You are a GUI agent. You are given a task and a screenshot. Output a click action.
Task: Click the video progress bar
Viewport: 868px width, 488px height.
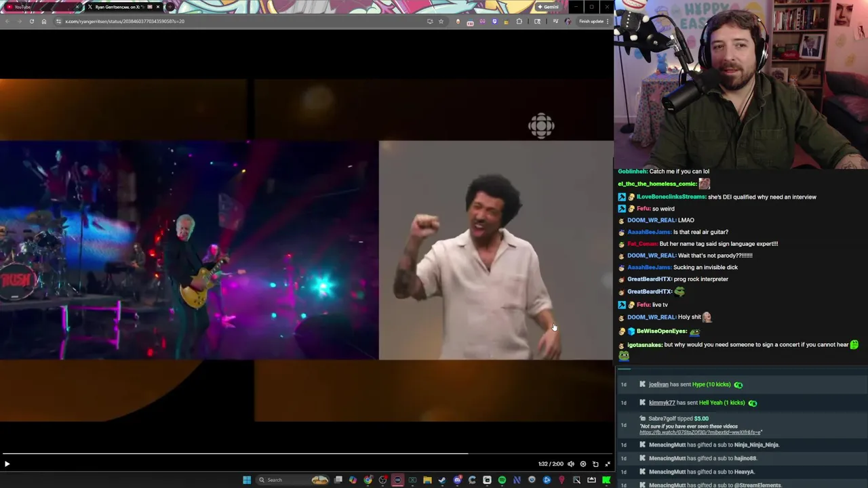307,453
